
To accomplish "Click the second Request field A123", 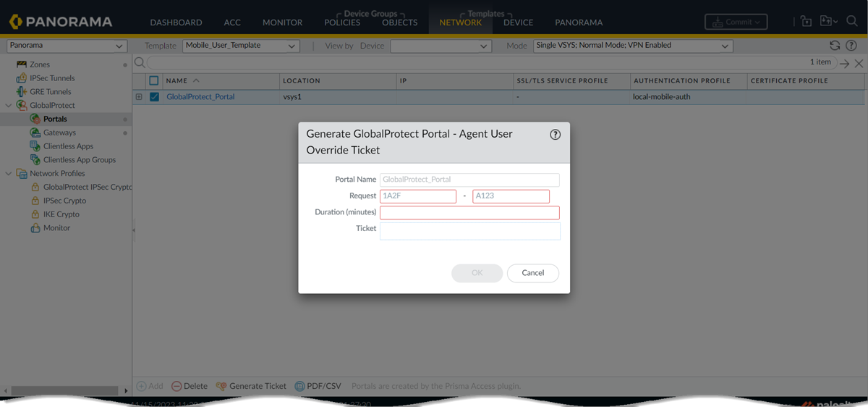I will [x=511, y=196].
